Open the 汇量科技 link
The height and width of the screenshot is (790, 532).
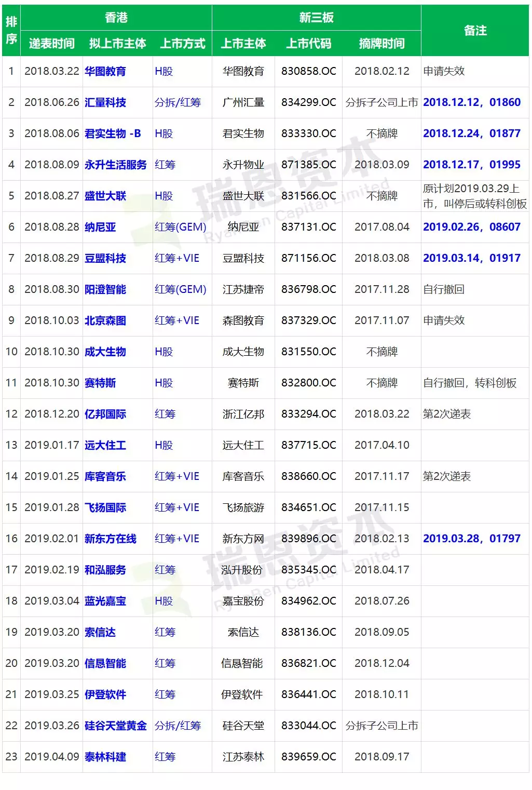coord(105,102)
